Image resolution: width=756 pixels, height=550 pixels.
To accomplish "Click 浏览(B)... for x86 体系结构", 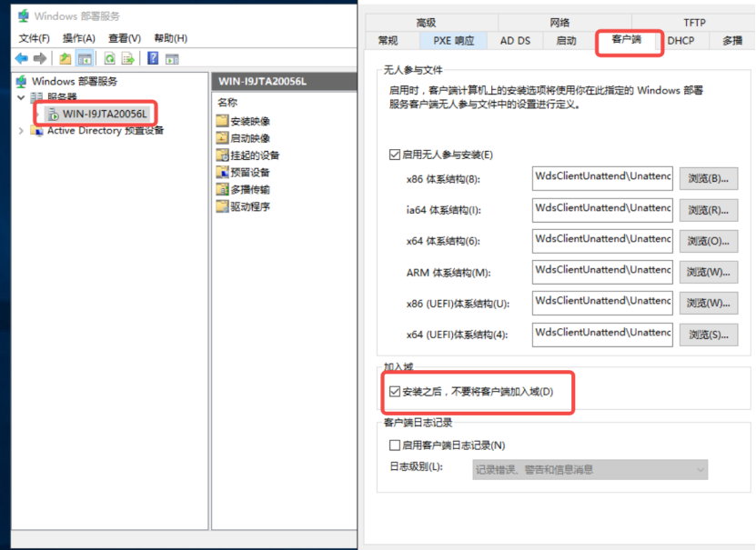I will [x=709, y=179].
